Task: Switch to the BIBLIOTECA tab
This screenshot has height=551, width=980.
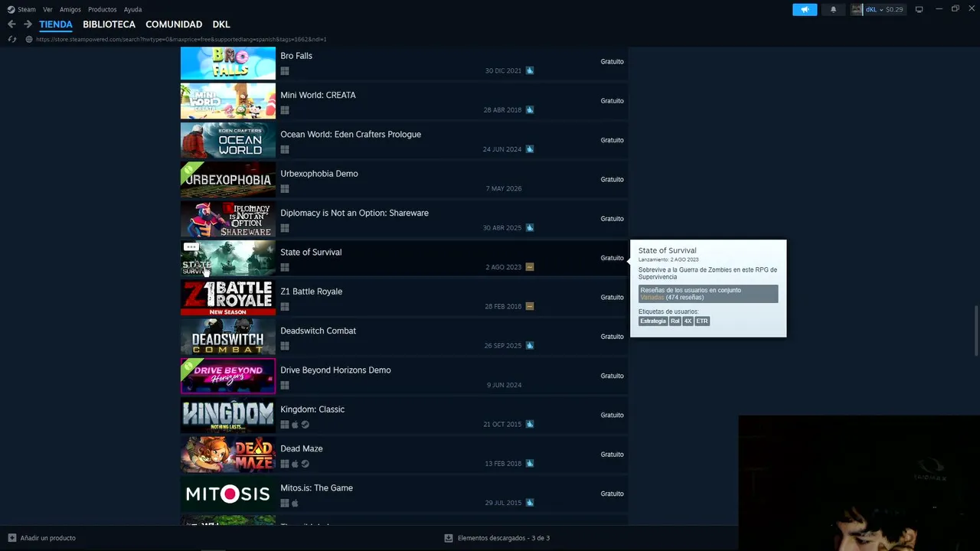Action: coord(109,24)
